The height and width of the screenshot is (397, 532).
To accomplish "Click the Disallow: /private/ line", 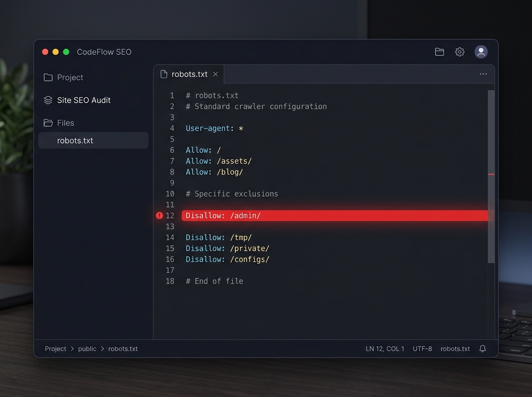I will click(227, 249).
